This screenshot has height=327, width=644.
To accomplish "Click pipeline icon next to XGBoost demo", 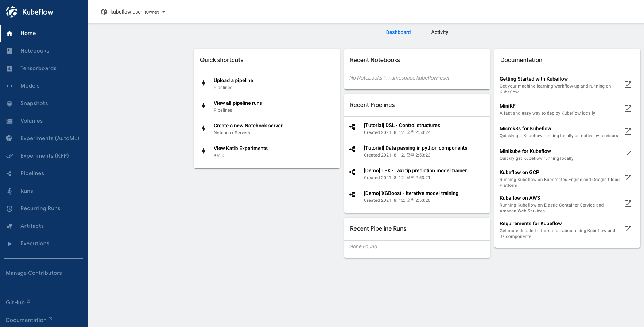I will point(352,195).
